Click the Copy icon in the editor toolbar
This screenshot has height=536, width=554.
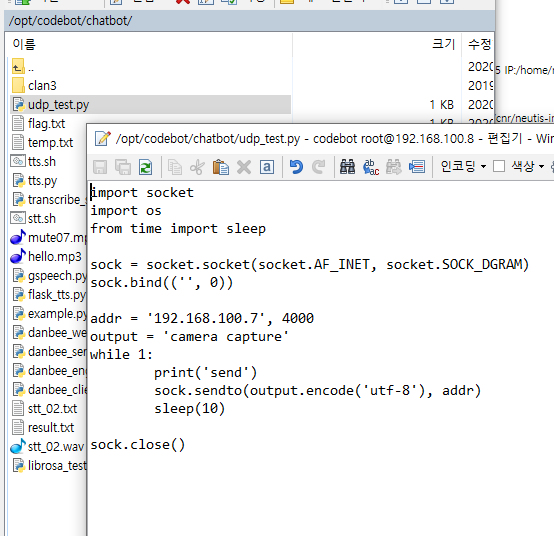click(175, 167)
